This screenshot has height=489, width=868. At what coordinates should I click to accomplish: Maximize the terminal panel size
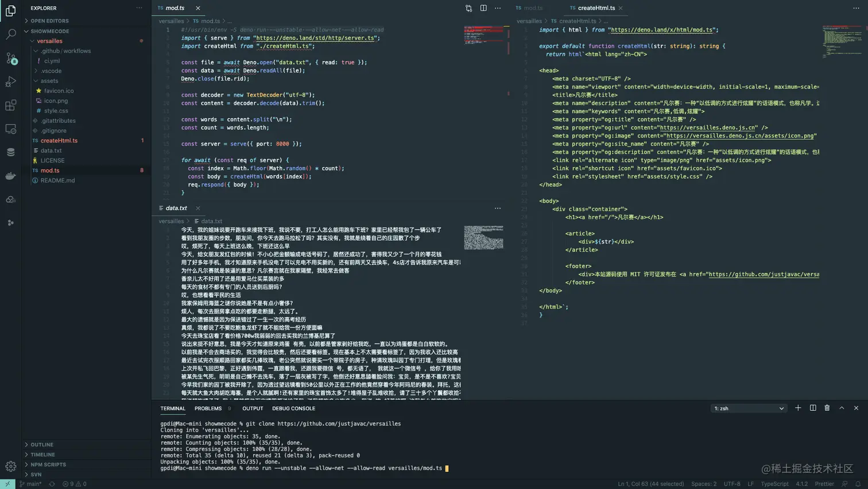coord(842,408)
